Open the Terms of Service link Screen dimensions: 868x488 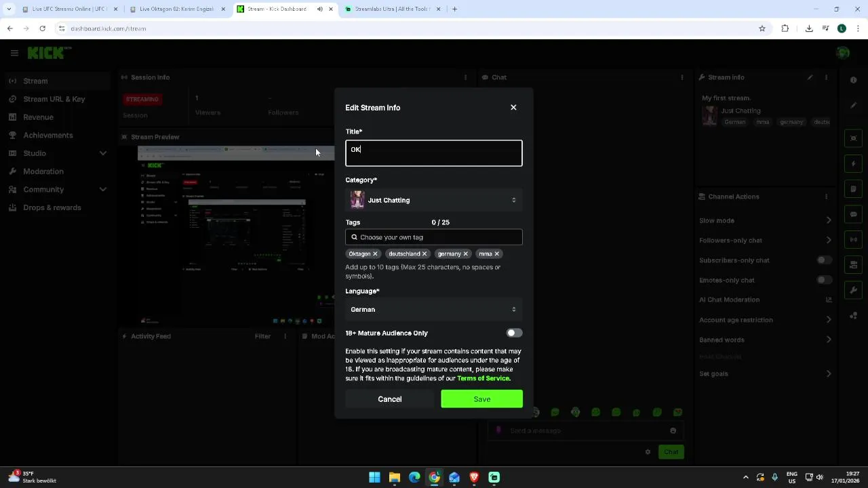tap(483, 378)
